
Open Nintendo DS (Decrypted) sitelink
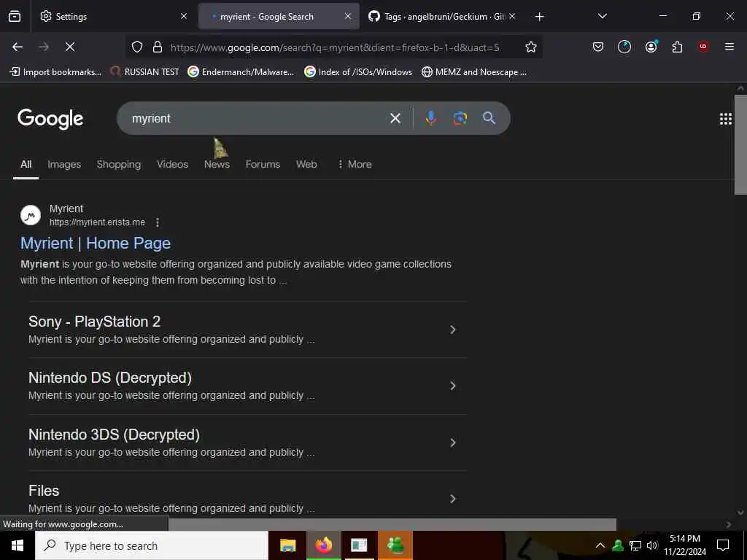(x=110, y=378)
